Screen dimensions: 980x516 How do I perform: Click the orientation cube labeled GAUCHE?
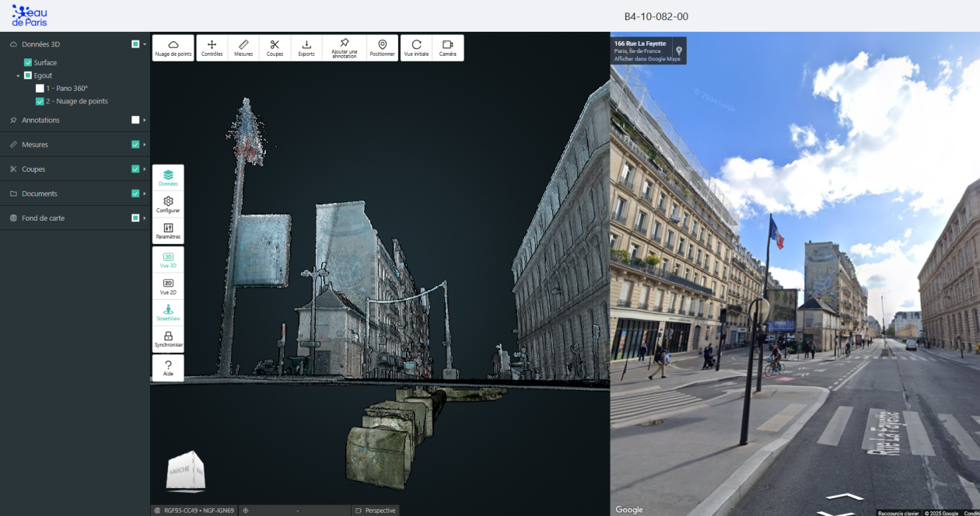(x=186, y=471)
